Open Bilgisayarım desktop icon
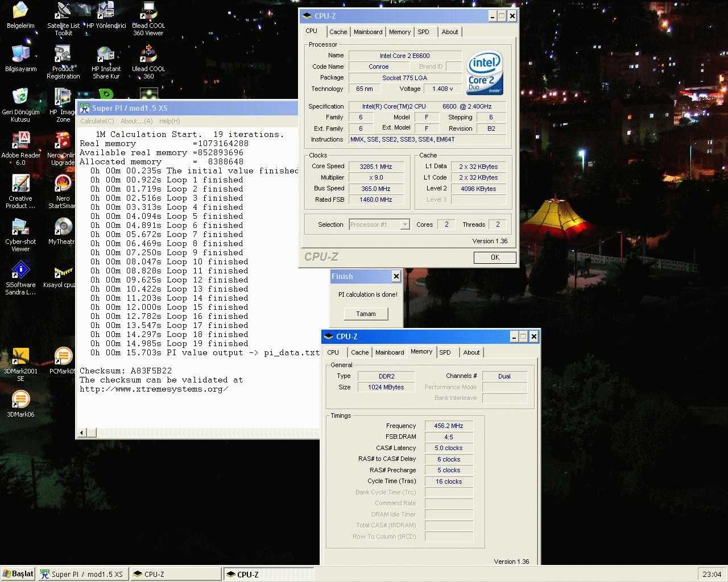Image resolution: width=728 pixels, height=582 pixels. tap(20, 59)
